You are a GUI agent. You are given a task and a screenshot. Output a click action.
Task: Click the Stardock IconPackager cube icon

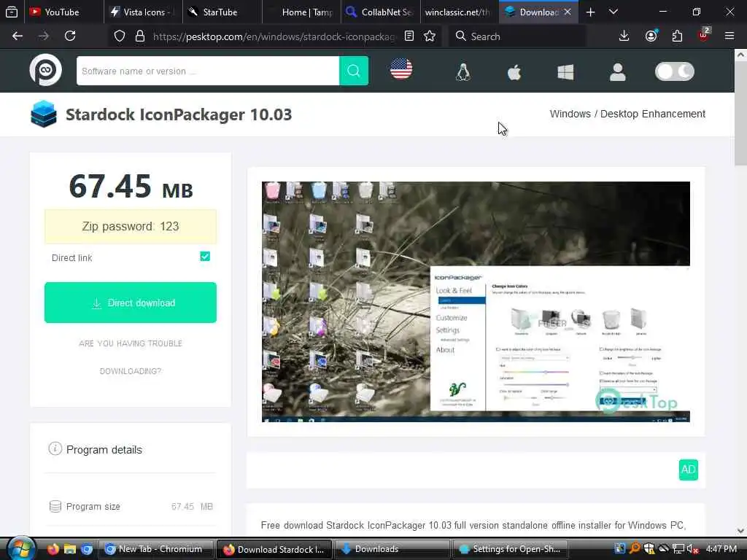coord(43,114)
